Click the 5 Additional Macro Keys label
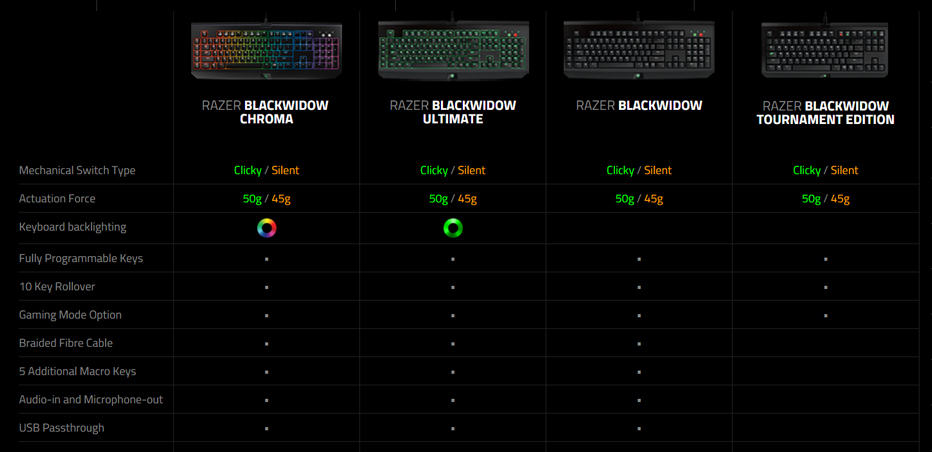The width and height of the screenshot is (932, 452). pos(77,372)
